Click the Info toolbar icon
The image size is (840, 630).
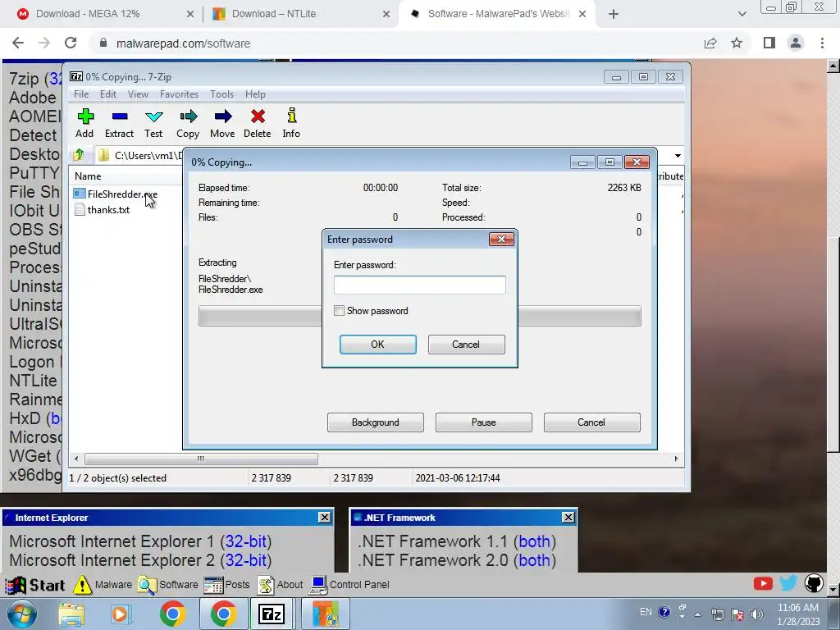[x=291, y=123]
